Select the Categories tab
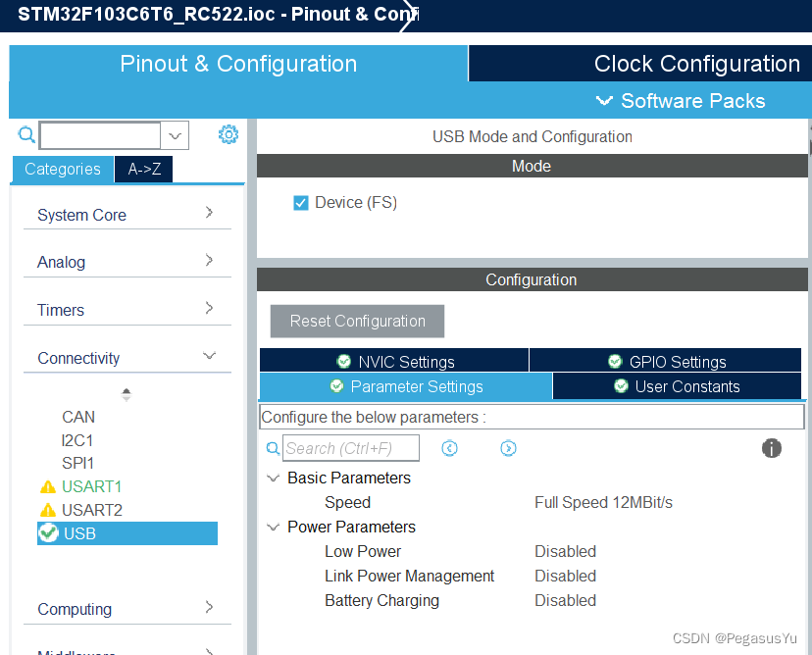Screen dimensions: 812x655 click(x=63, y=170)
